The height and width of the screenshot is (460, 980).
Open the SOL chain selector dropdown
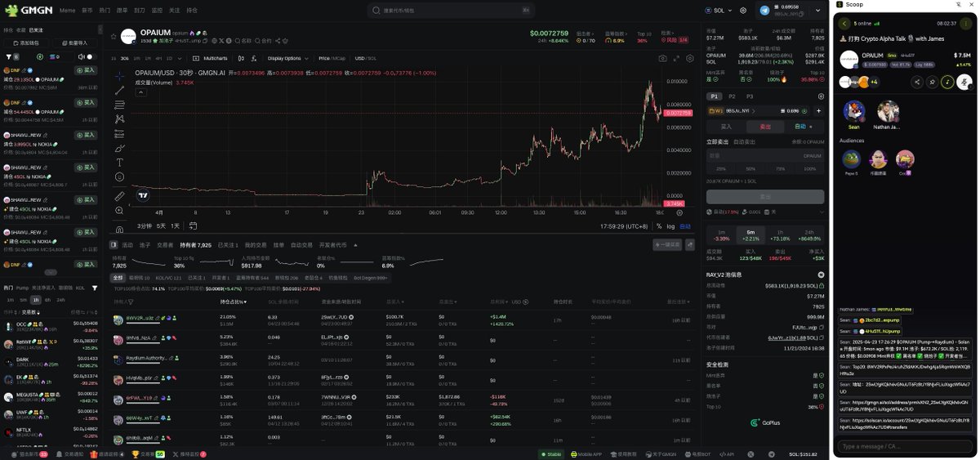click(719, 11)
